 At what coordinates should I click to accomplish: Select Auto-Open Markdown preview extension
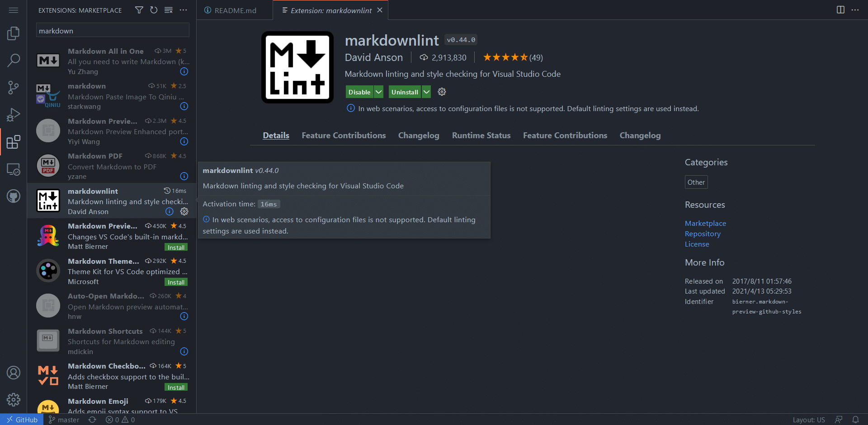pos(112,306)
